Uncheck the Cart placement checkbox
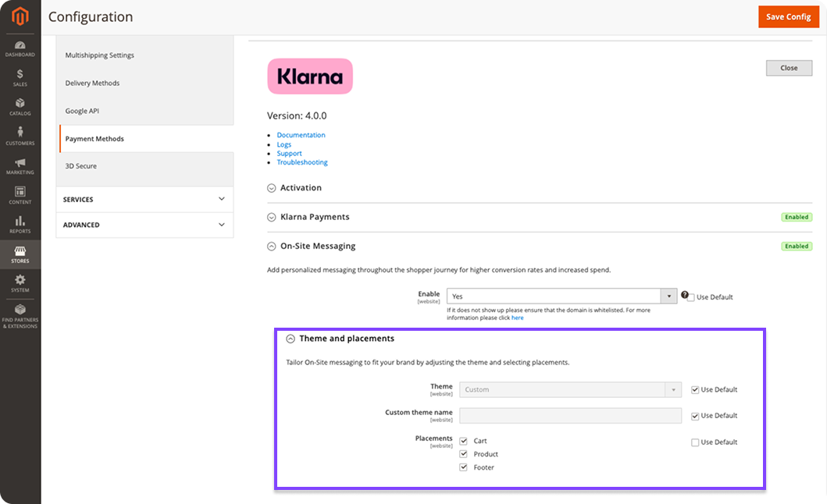This screenshot has width=827, height=504. click(464, 441)
